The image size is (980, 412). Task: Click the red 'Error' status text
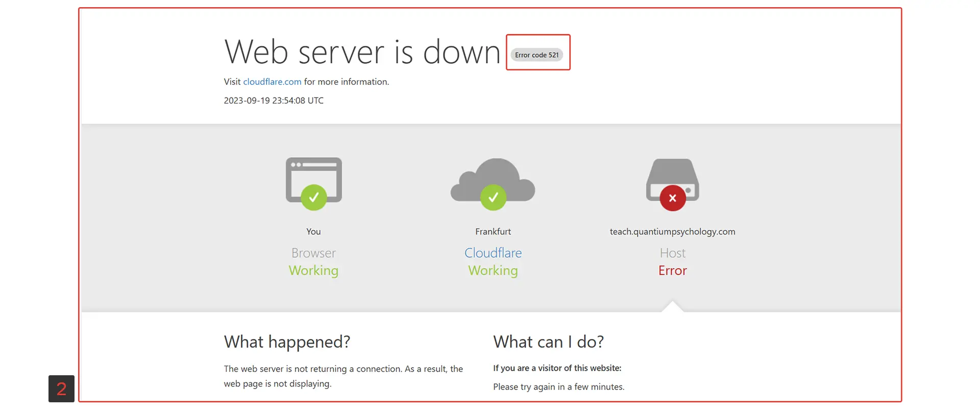tap(672, 271)
